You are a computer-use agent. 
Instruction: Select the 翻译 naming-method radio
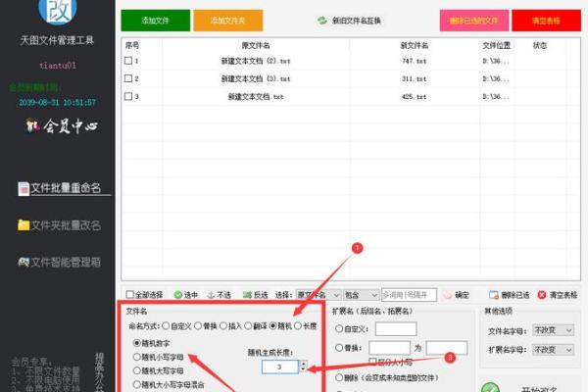click(248, 325)
